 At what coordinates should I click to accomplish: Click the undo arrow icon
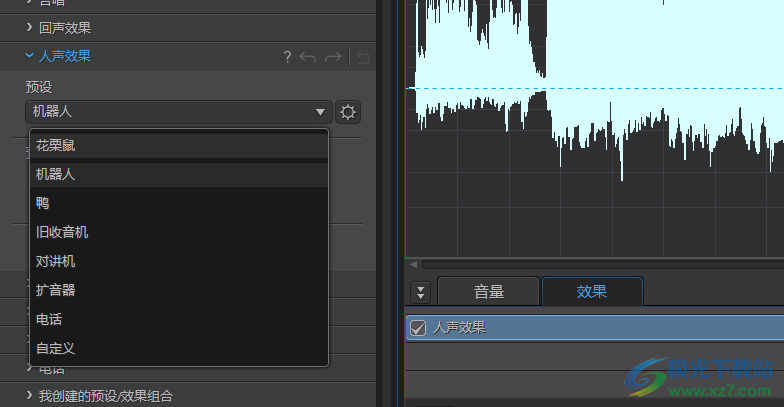point(308,57)
